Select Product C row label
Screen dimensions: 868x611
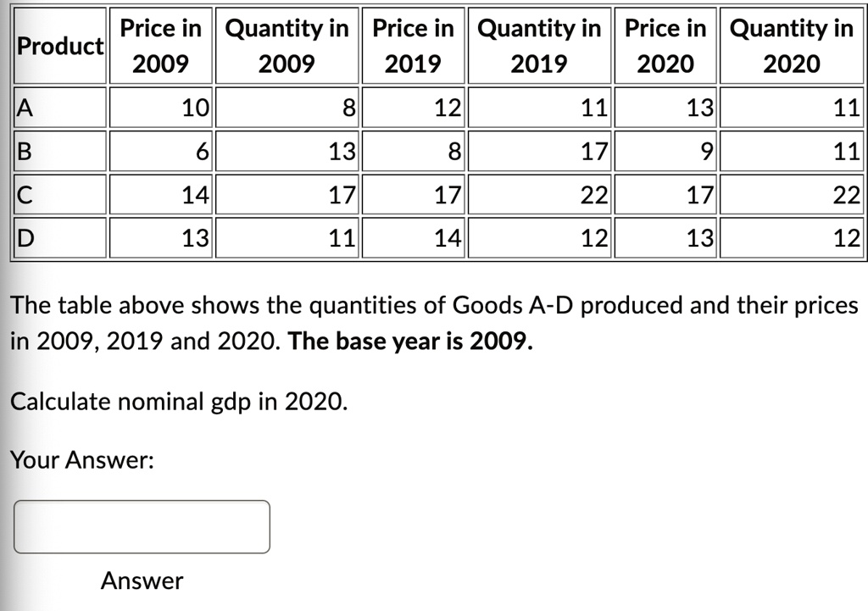pyautogui.click(x=60, y=194)
